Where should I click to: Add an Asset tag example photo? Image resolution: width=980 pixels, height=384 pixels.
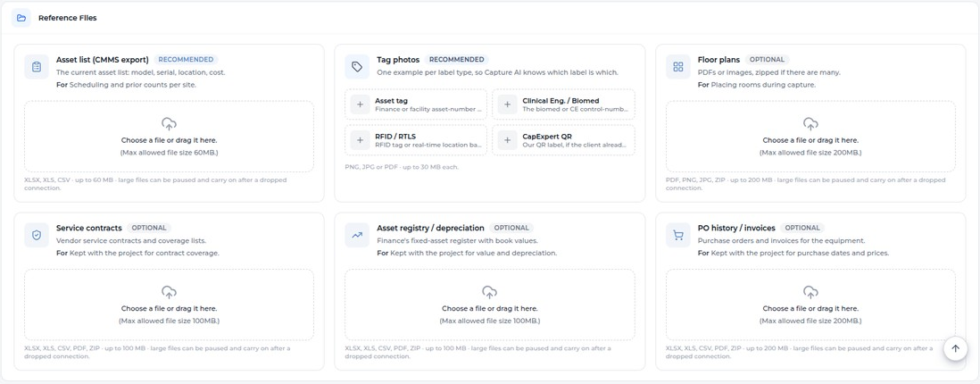click(416, 104)
